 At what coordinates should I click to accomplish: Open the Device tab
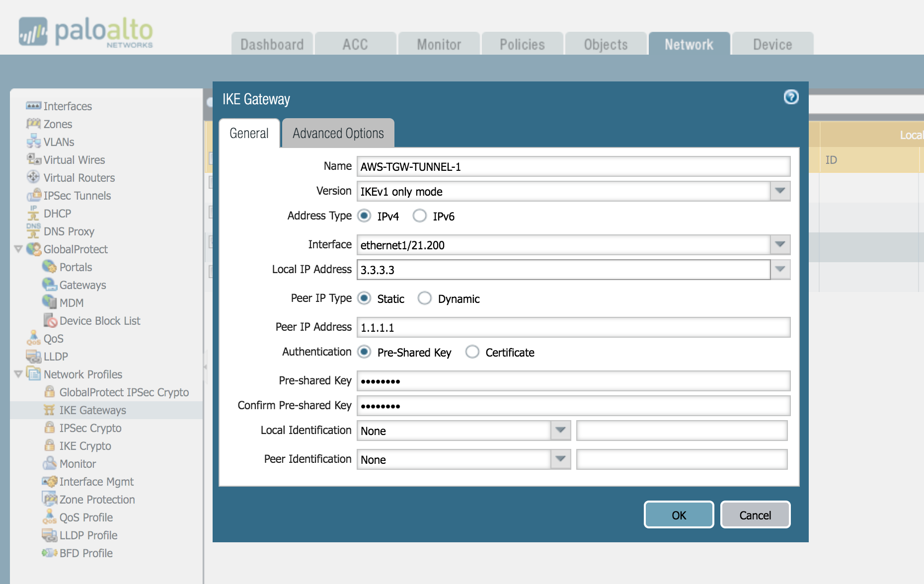tap(772, 44)
